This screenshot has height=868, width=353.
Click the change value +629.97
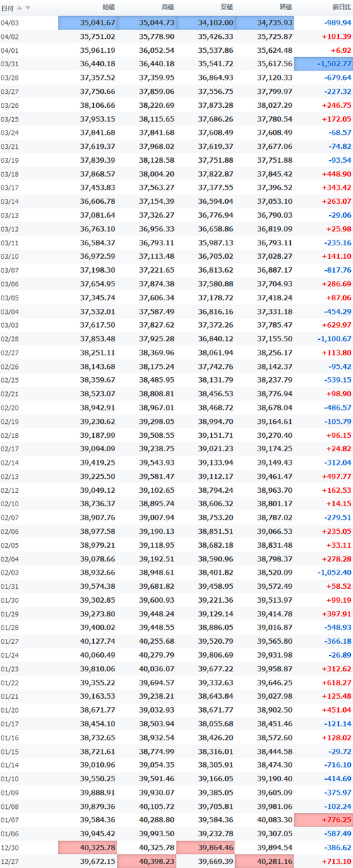click(335, 325)
